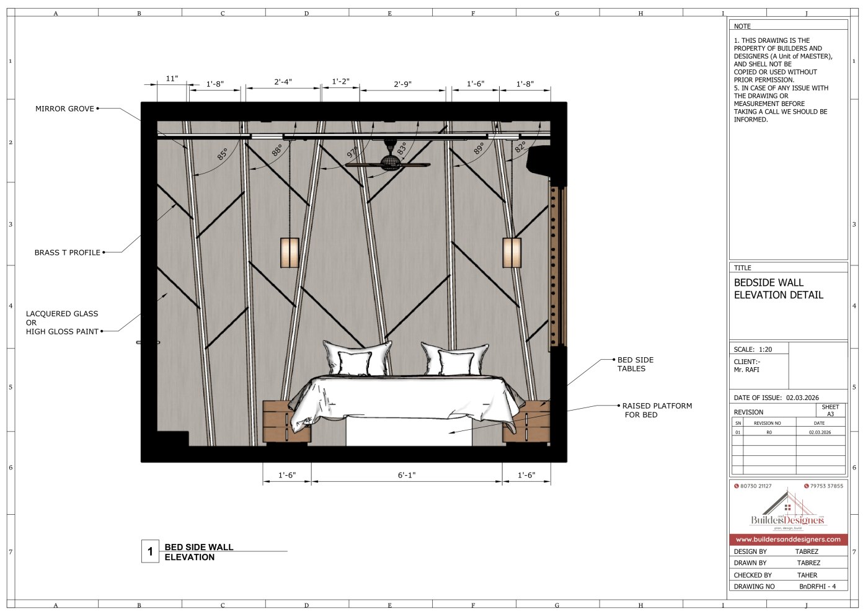Click the R0 revision number cell
Image resolution: width=868 pixels, height=614 pixels.
(769, 432)
